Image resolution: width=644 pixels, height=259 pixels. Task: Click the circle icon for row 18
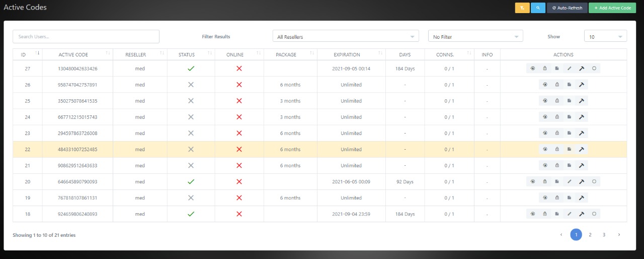(594, 214)
